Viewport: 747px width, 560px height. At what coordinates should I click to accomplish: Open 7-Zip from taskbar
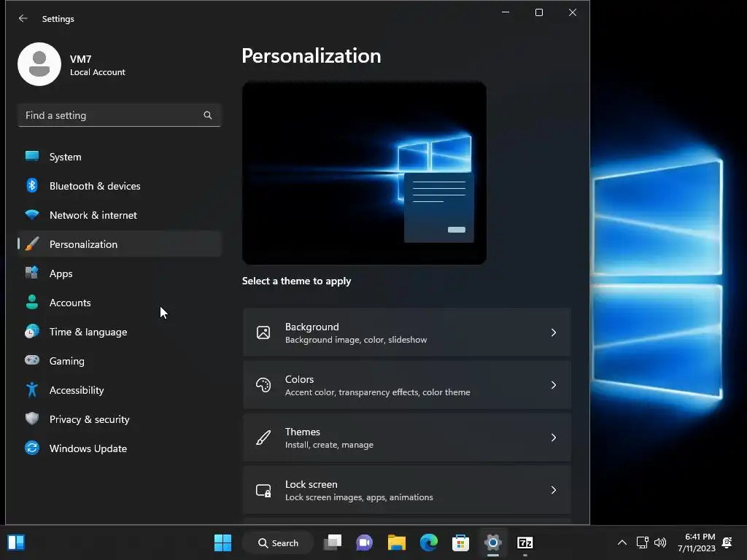click(525, 542)
